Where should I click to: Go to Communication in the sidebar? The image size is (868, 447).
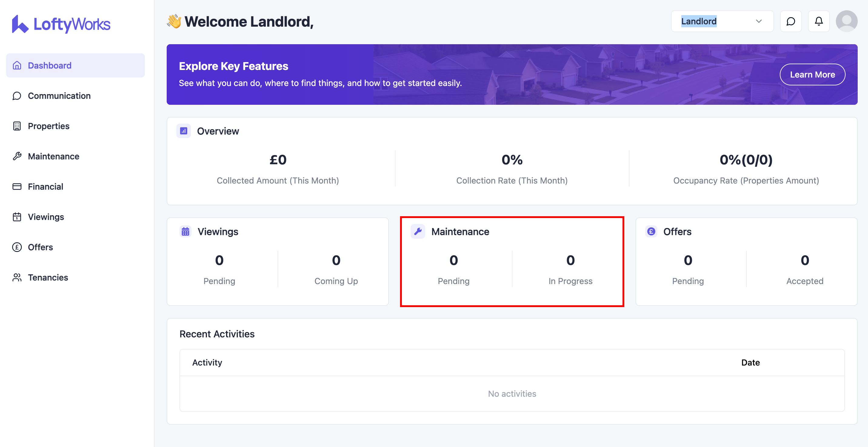(59, 96)
